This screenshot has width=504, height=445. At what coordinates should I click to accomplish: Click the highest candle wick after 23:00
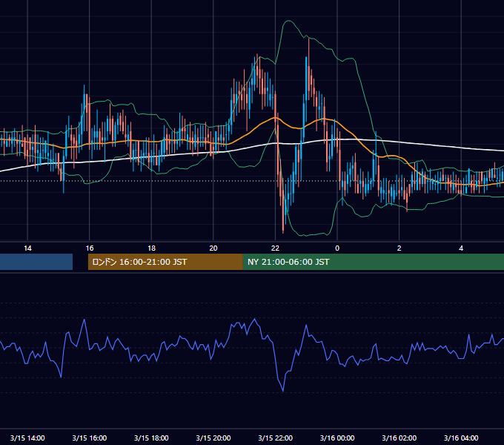(x=309, y=39)
